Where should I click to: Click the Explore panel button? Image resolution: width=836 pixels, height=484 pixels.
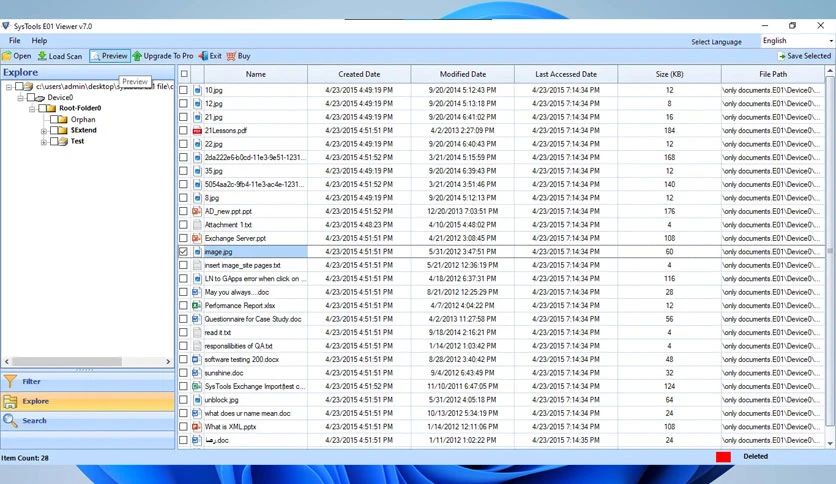coord(87,401)
